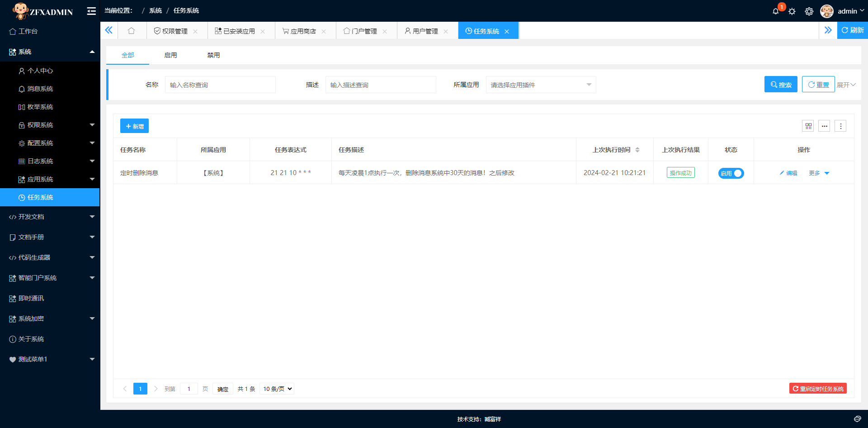
Task: Open the chat icon in footer
Action: 857,419
